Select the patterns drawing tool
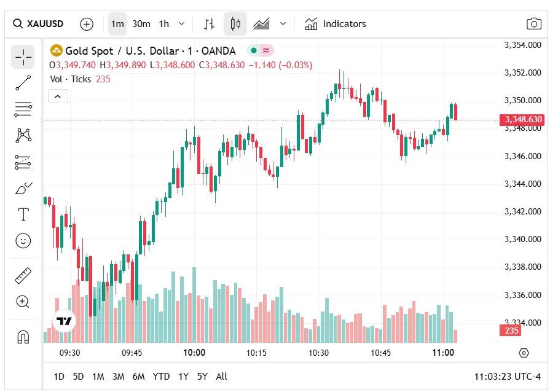The width and height of the screenshot is (558, 392). (23, 135)
